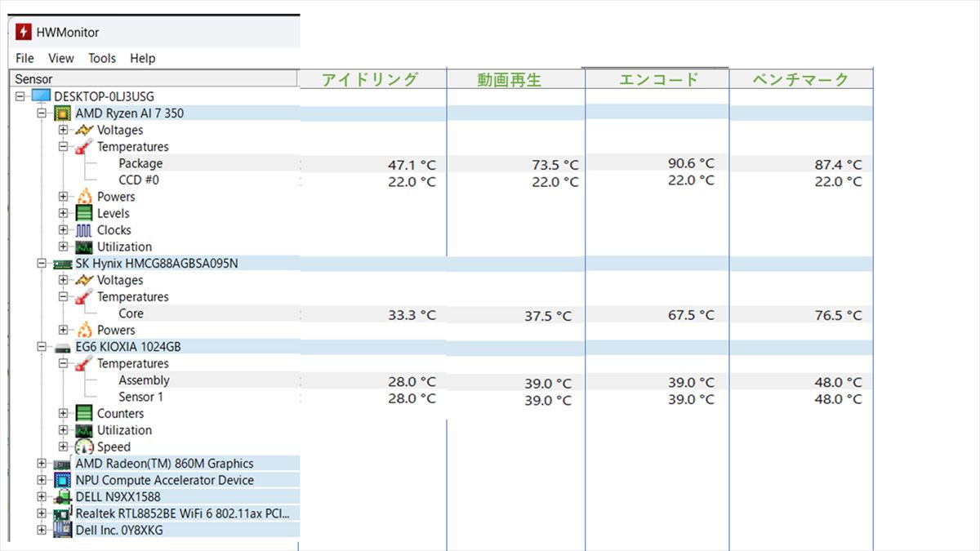Expand the CPU Clocks node
The width and height of the screenshot is (980, 551).
[64, 230]
